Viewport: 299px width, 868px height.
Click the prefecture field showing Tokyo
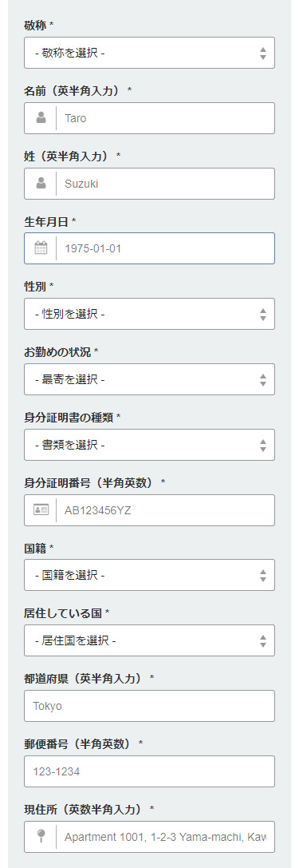[x=149, y=707]
